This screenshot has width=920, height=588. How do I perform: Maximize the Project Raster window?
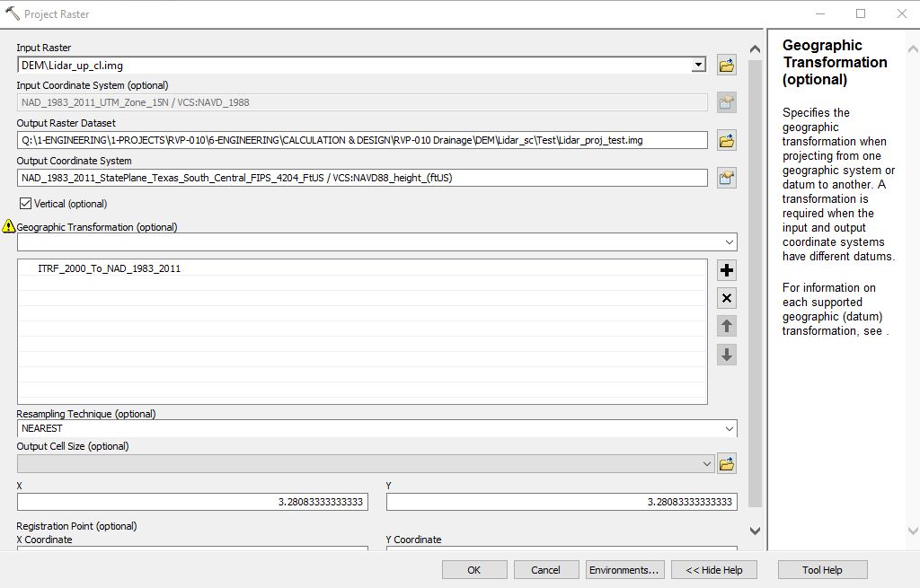click(861, 13)
